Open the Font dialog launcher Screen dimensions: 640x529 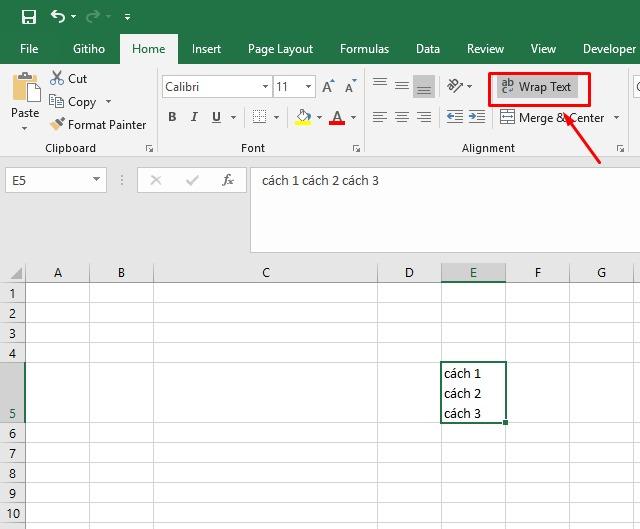point(356,149)
